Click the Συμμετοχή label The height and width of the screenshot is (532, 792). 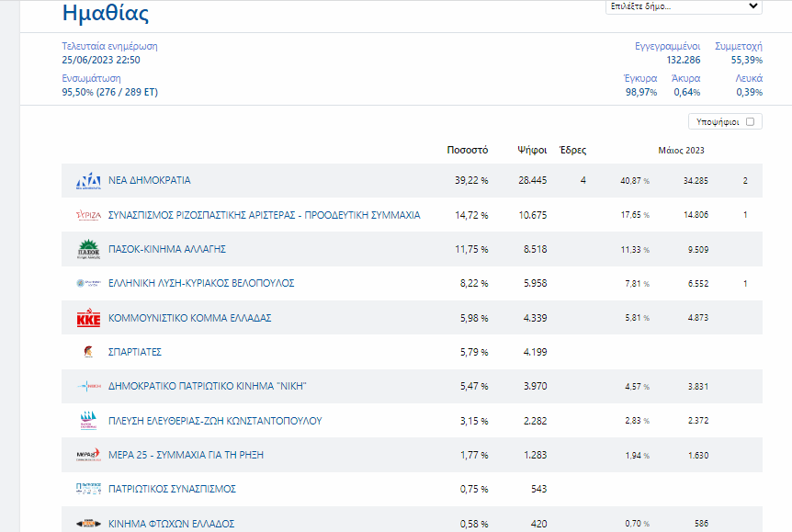[739, 47]
